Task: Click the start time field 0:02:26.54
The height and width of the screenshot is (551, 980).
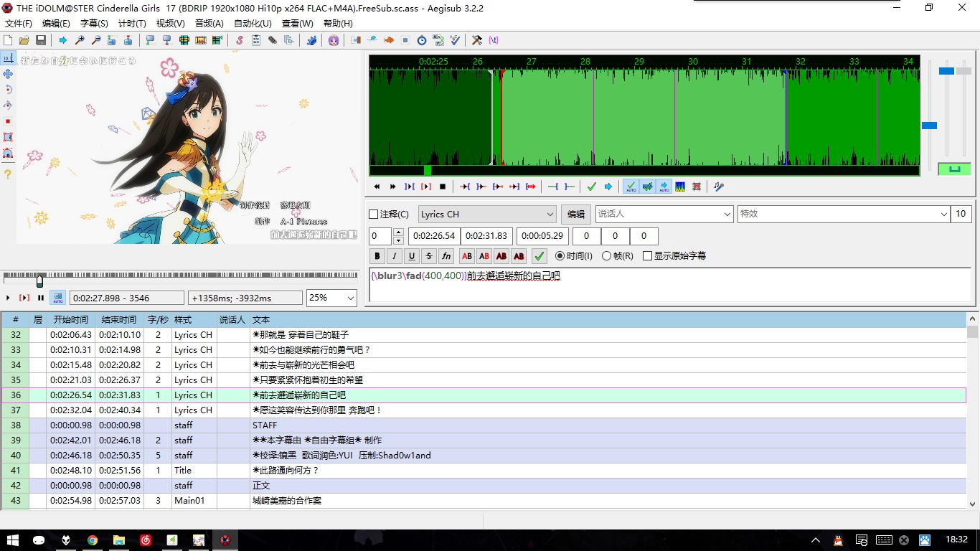Action: (x=434, y=236)
